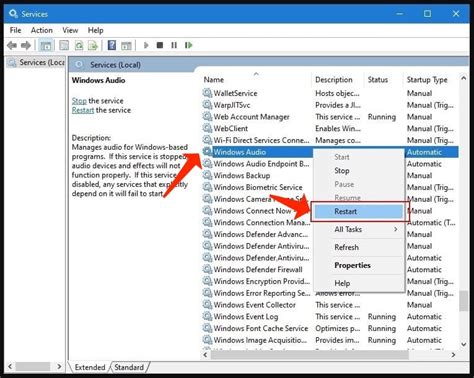Select Wi-Fi Direct Services Connection service
This screenshot has width=474, height=378.
330,140
